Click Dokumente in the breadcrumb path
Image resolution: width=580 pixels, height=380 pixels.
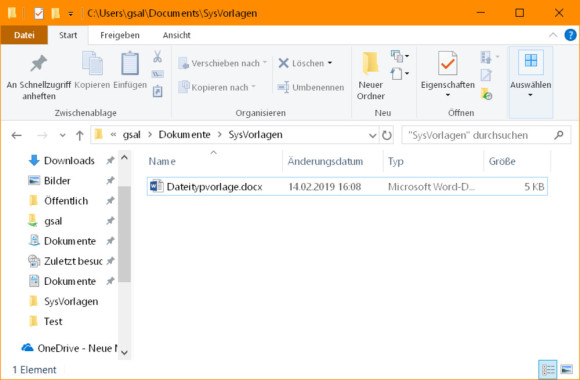pyautogui.click(x=185, y=135)
